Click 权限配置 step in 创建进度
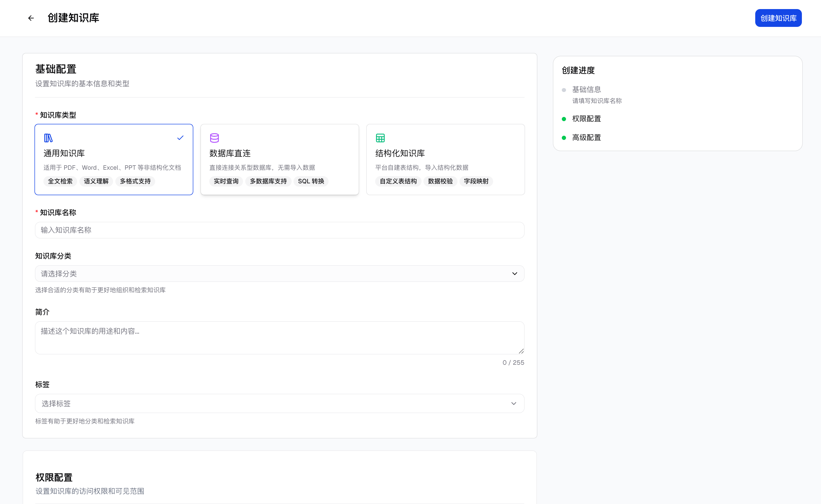 (x=586, y=119)
